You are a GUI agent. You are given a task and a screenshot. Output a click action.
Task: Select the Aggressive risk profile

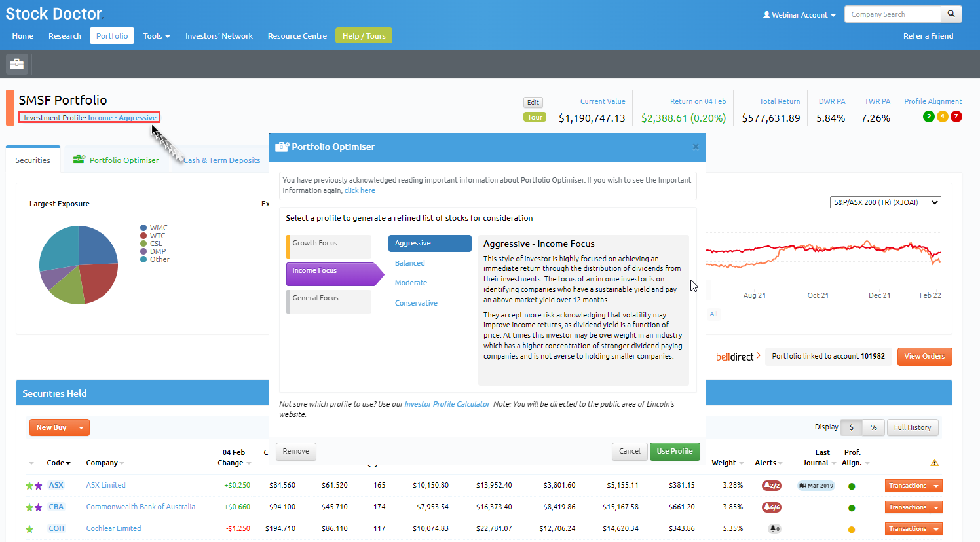[x=430, y=244]
